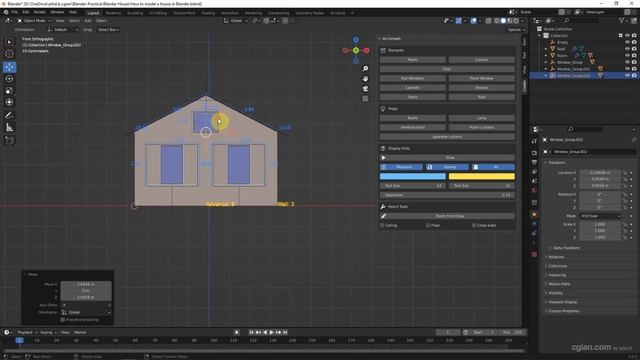
Task: Open the File menu
Action: click(15, 13)
